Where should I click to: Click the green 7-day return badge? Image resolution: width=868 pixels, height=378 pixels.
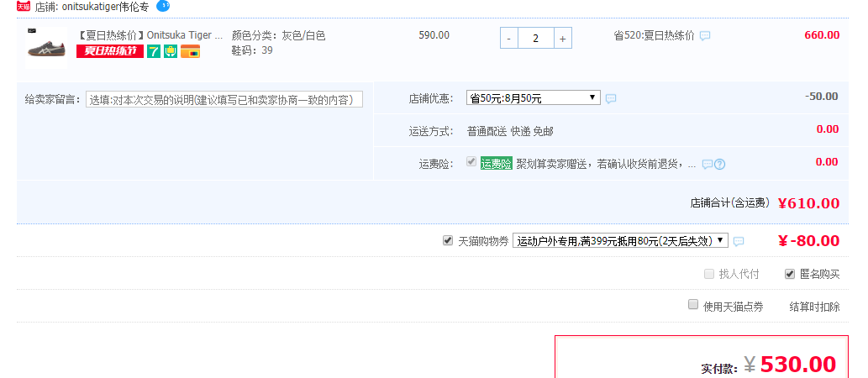click(x=154, y=51)
